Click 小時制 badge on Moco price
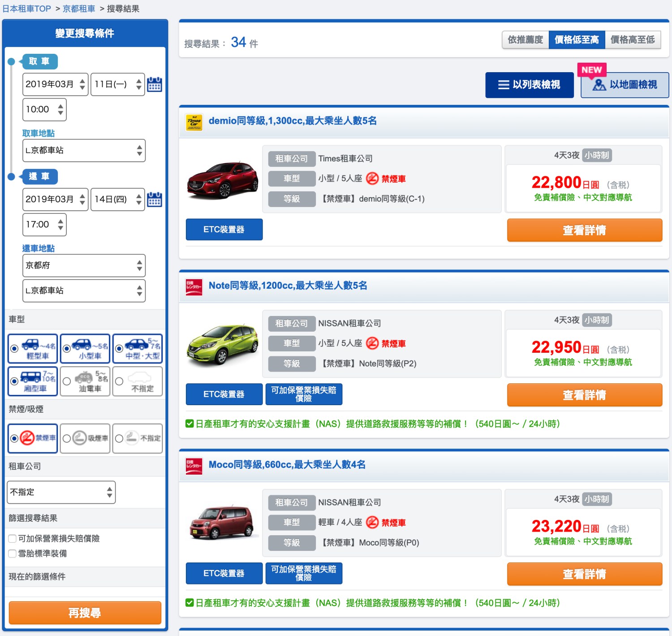This screenshot has width=672, height=636. [x=597, y=499]
